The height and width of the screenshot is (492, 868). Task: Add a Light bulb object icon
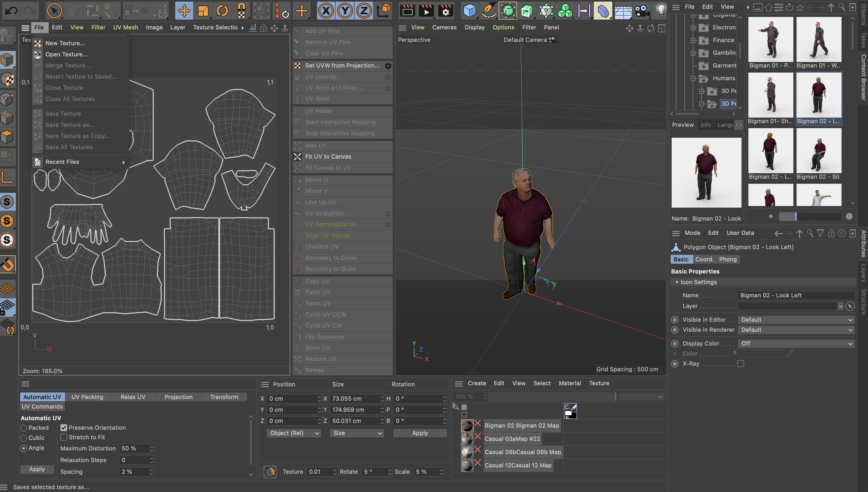661,11
